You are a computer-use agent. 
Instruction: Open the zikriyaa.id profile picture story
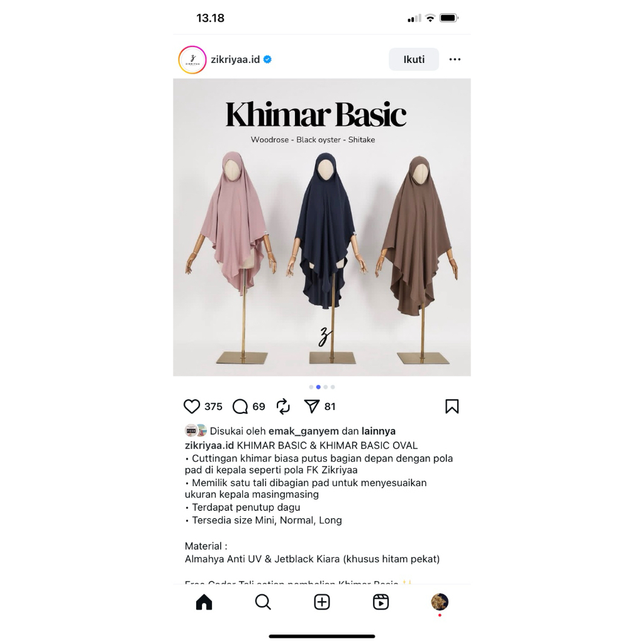point(192,60)
